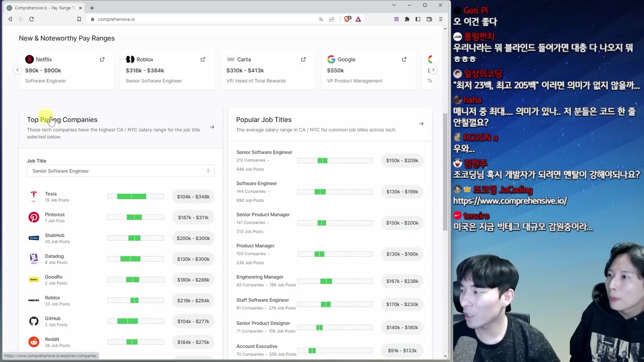Click the Google logo icon

point(331,59)
